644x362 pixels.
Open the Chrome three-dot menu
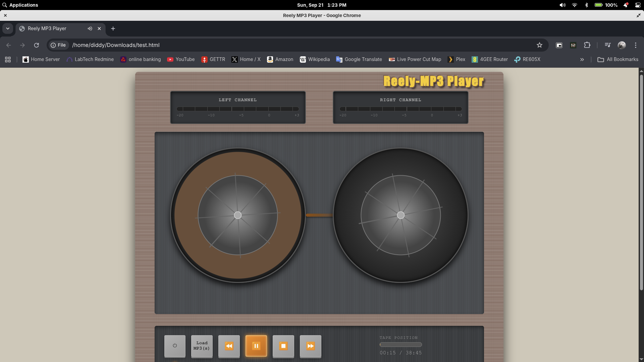[636, 45]
